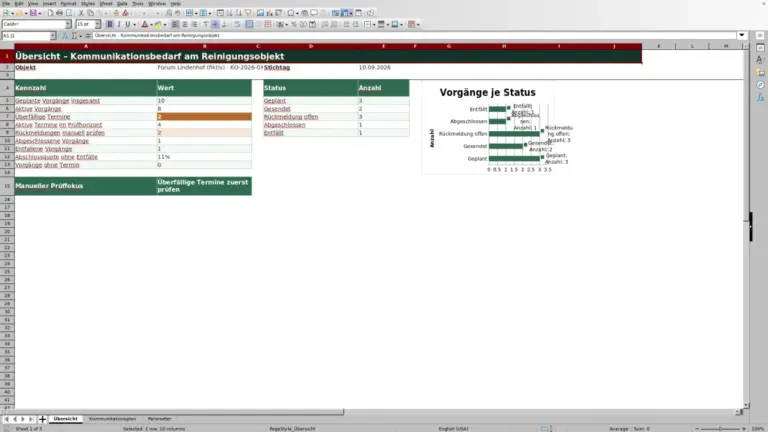The width and height of the screenshot is (768, 432).
Task: Toggle Italic formatting
Action: [119, 24]
